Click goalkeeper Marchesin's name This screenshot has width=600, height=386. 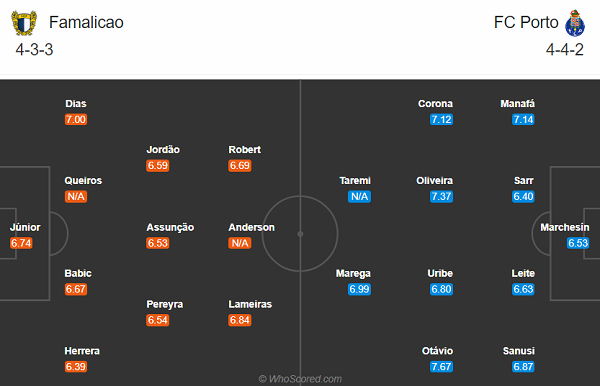click(x=564, y=227)
